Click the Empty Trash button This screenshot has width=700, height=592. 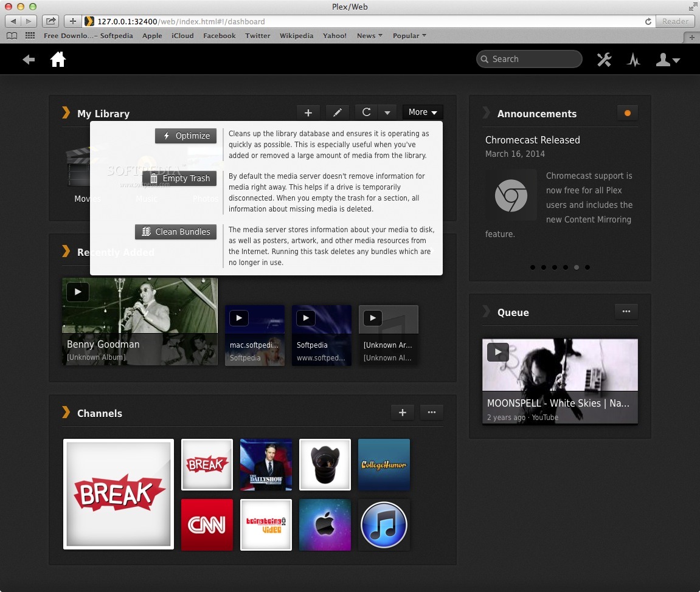click(179, 179)
